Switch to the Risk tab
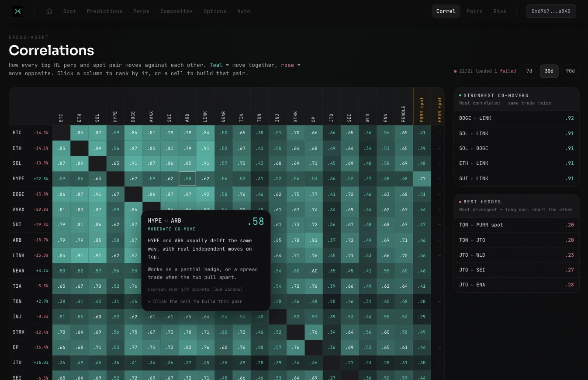Viewport: 588px width, 380px height. click(500, 11)
